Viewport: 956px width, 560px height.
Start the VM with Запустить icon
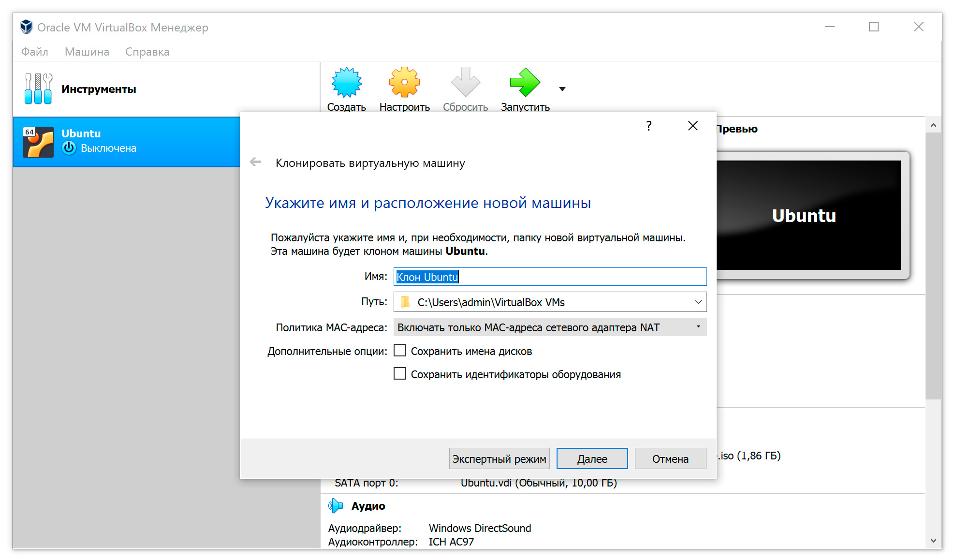coord(525,82)
